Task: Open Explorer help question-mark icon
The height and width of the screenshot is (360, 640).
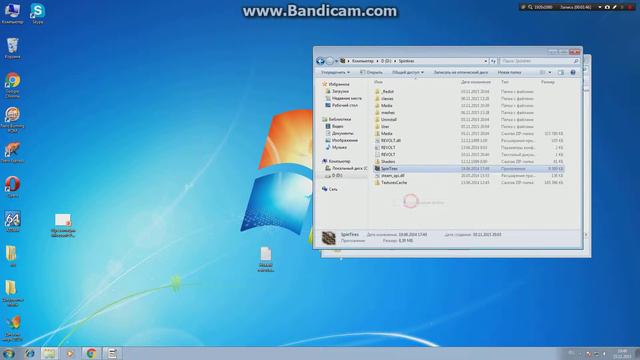Action: point(573,72)
